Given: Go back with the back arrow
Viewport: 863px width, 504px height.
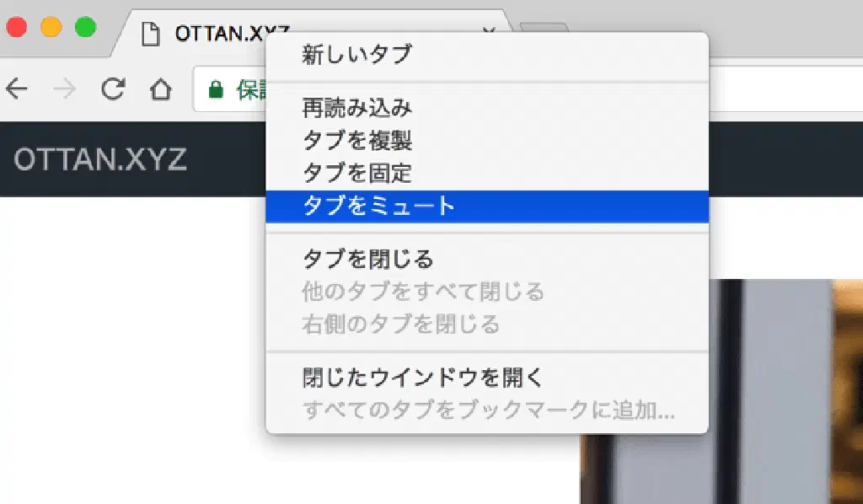Looking at the screenshot, I should [17, 88].
